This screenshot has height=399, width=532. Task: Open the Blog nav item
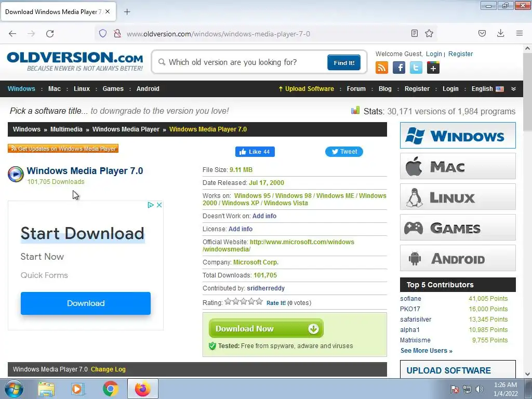385,89
